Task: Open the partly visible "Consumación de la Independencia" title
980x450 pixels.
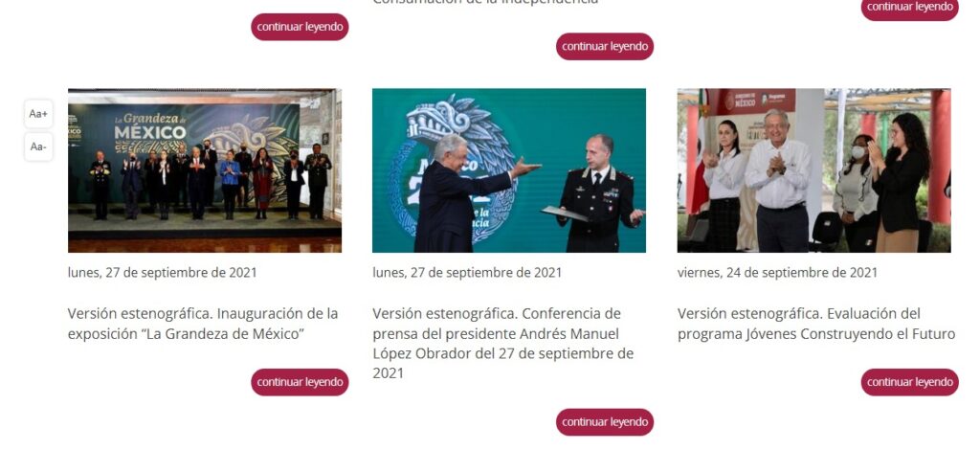Action: pos(485,3)
